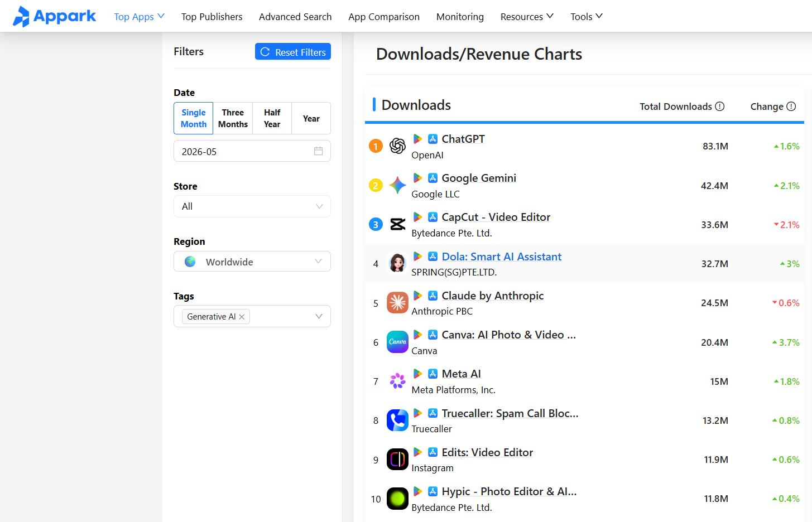812x522 pixels.
Task: Click the Reset Filters button
Action: coord(293,51)
